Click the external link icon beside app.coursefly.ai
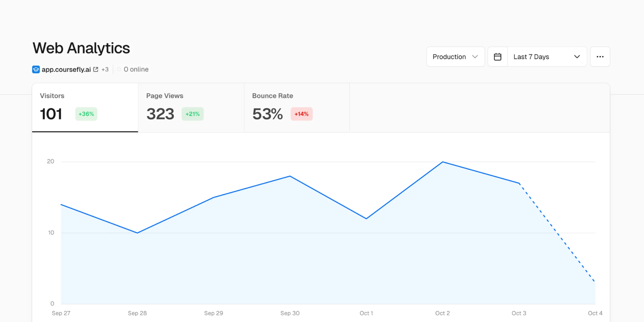Viewport: 644px width, 322px height. (96, 69)
